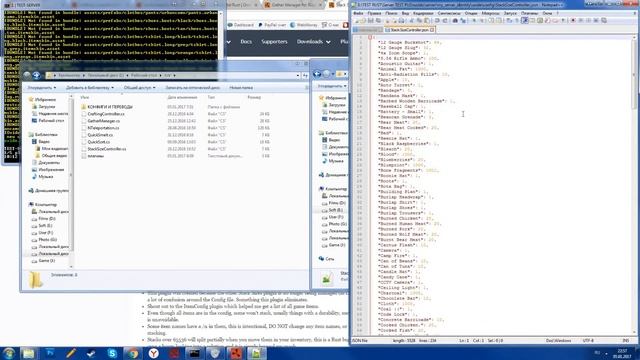This screenshot has width=640, height=360.
Task: Open Упорядочить dropdown in second Explorer window
Action: (x=332, y=86)
